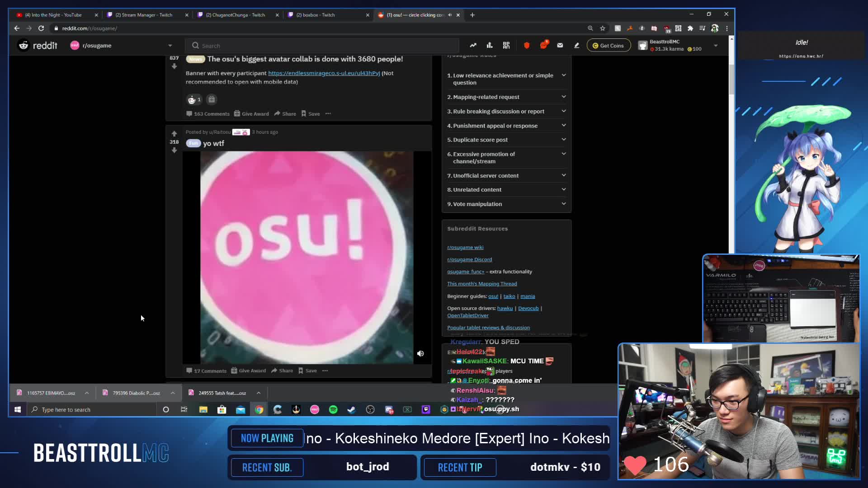The image size is (868, 488).
Task: Save the avatar collab post
Action: (x=311, y=114)
